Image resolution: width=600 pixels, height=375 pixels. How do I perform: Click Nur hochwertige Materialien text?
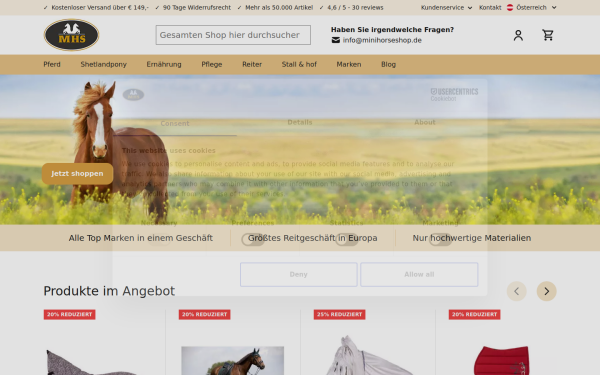[472, 238]
